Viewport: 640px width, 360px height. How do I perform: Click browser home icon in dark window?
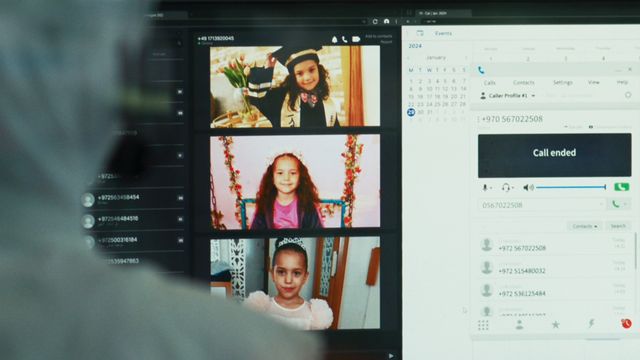tap(387, 21)
